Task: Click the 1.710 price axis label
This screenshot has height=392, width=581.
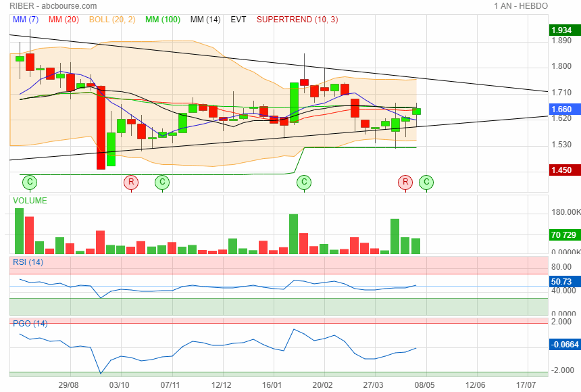Action: [561, 93]
